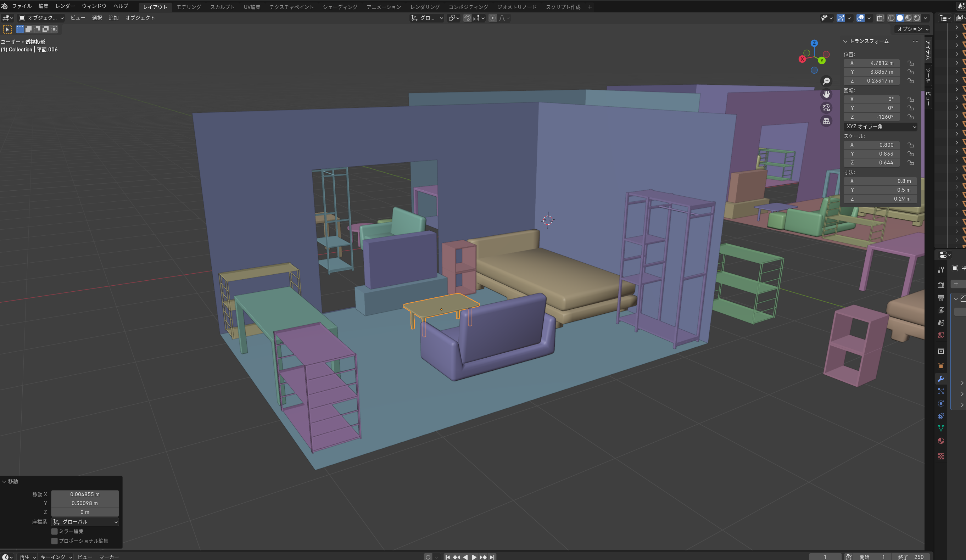Click the zoom view magnifier icon

point(826,81)
